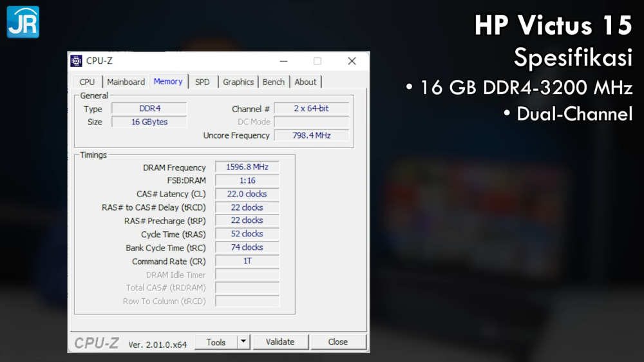Show the About tab

pos(305,82)
